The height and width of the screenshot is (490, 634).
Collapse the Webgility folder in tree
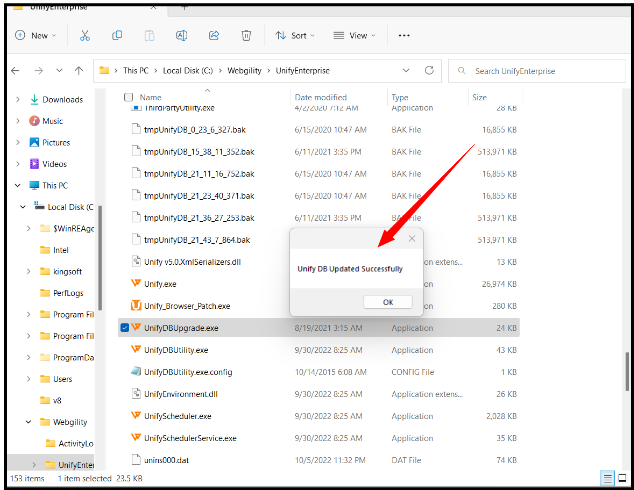coord(28,423)
